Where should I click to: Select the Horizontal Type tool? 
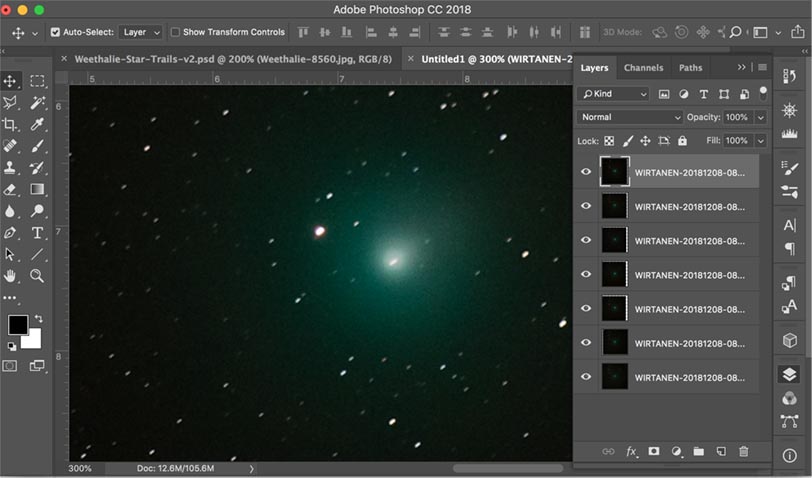click(x=37, y=232)
